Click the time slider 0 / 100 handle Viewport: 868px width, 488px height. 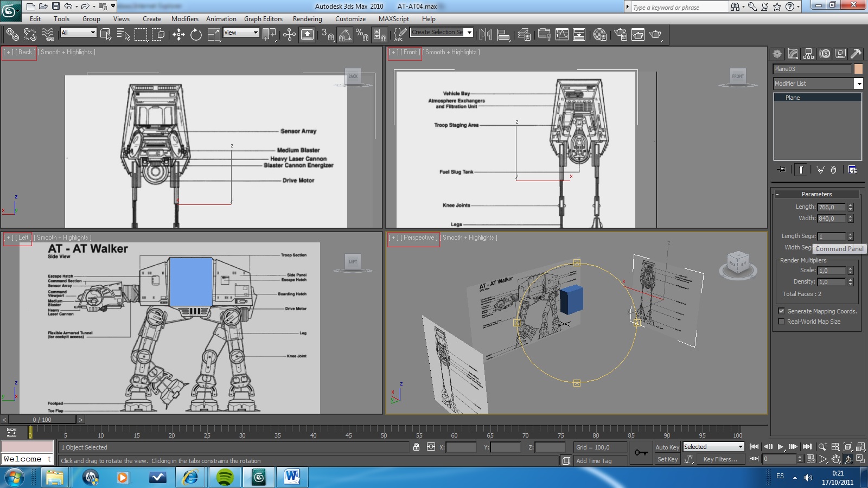click(x=42, y=419)
